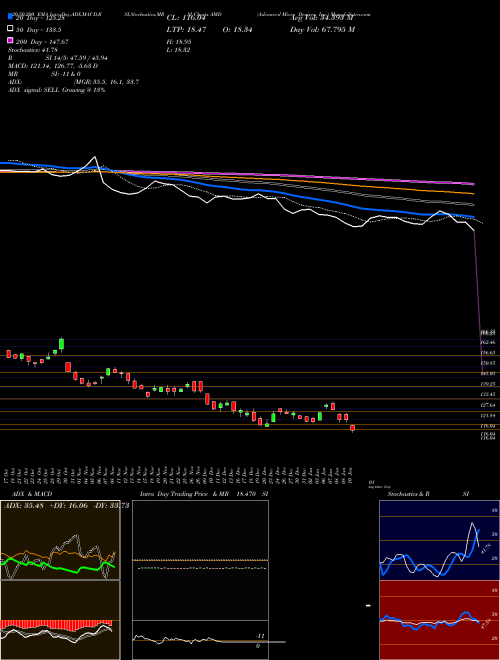
Task: Click the 'LTP: 18.47' value
Action: point(186,30)
